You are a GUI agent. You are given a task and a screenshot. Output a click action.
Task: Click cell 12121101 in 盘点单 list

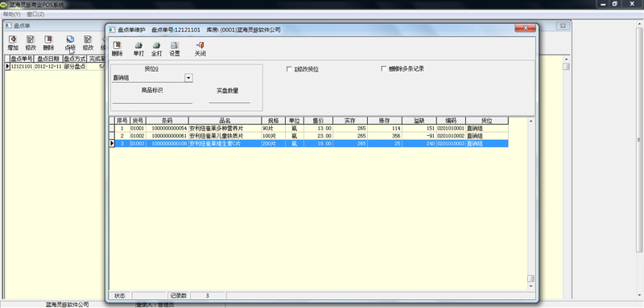[22, 66]
